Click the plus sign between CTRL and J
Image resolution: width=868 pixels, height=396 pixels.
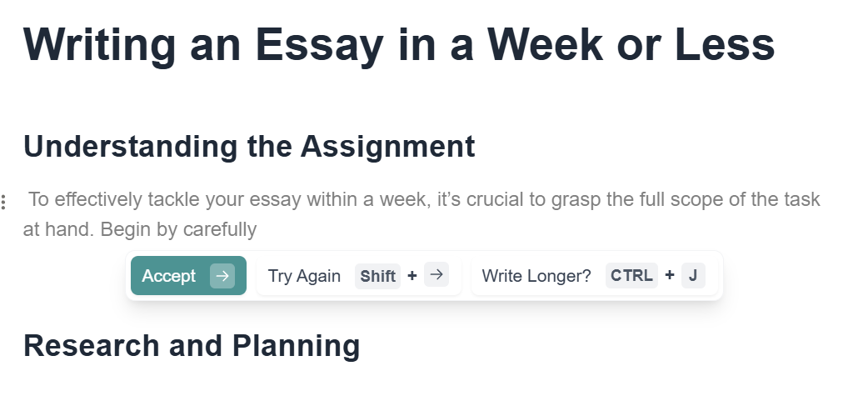[670, 276]
